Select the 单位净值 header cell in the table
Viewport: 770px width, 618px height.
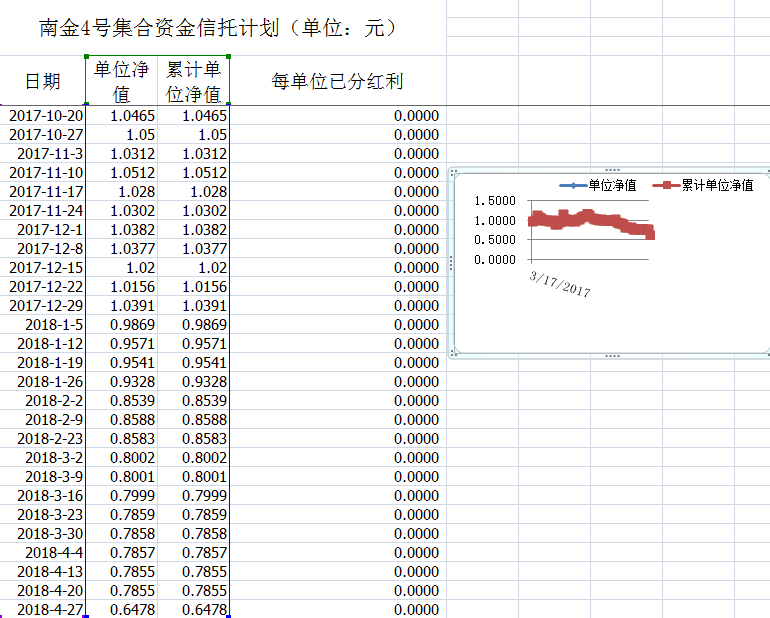121,81
